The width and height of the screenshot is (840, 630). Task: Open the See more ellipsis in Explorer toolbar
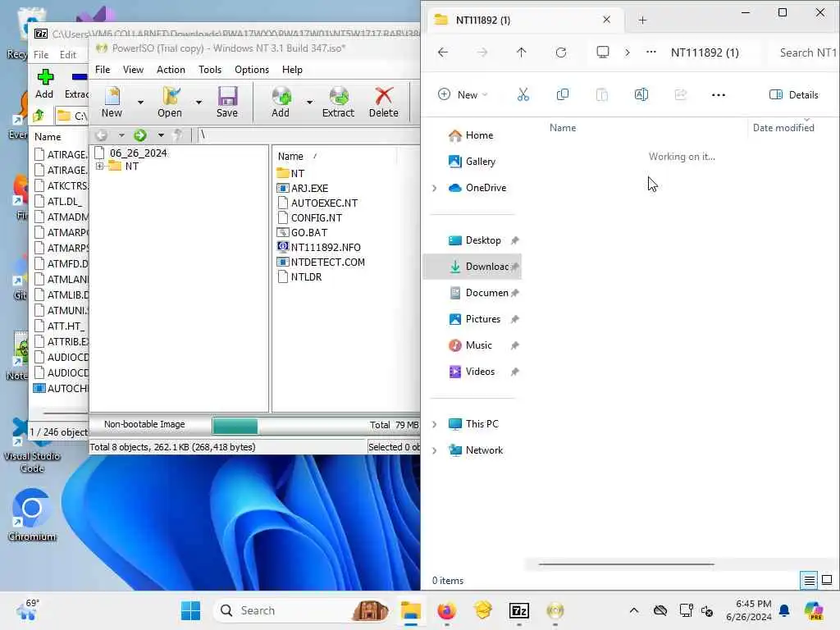(719, 95)
